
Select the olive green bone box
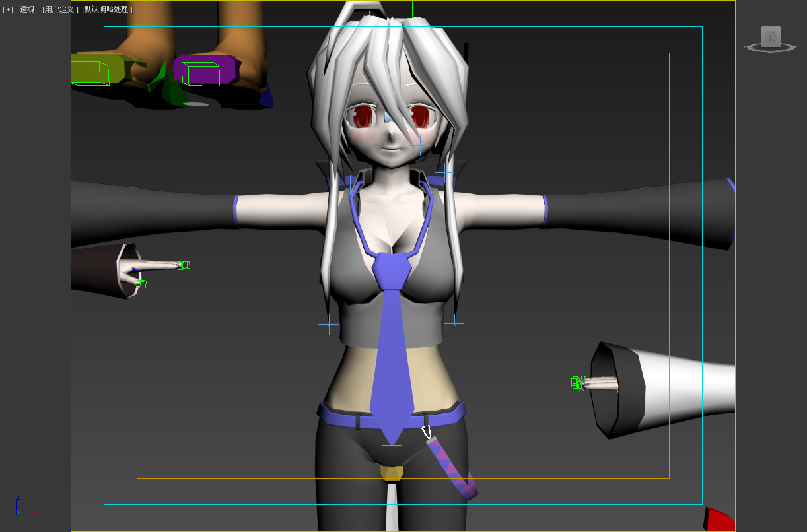click(x=90, y=73)
